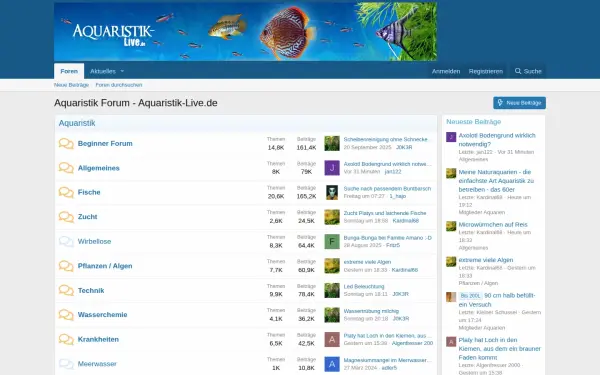Click the Wasserchemie forum bubble icon
The width and height of the screenshot is (600, 375).
click(x=66, y=315)
